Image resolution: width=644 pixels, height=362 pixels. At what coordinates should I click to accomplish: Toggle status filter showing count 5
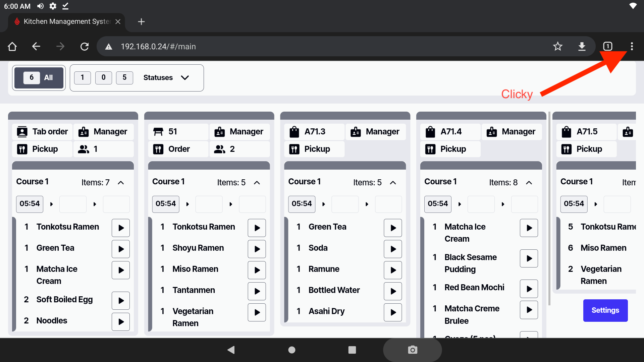click(x=124, y=78)
